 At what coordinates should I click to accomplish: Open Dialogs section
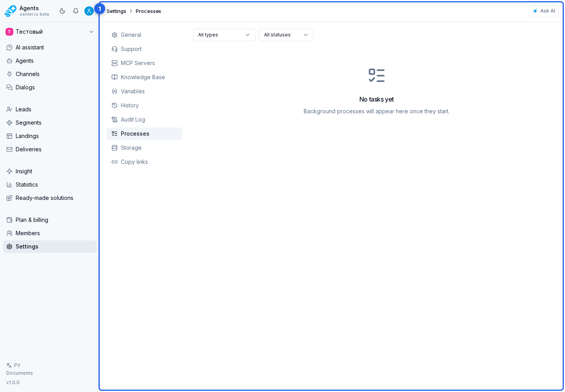tap(50, 87)
